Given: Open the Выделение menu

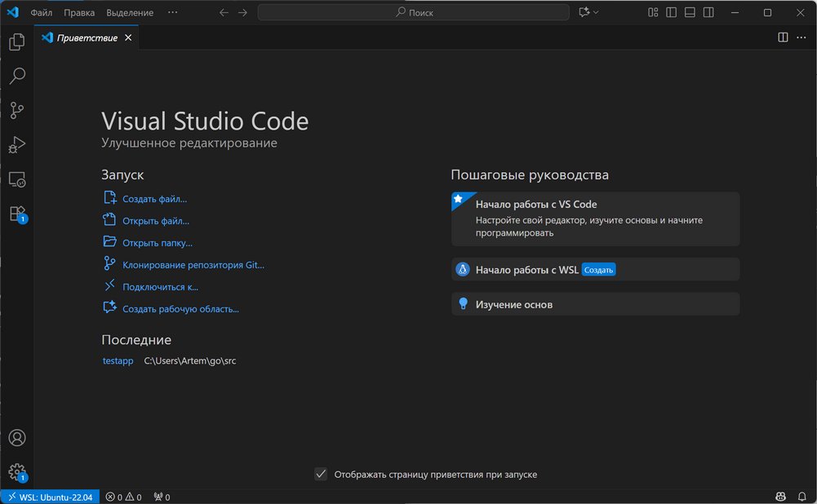Looking at the screenshot, I should click(129, 13).
